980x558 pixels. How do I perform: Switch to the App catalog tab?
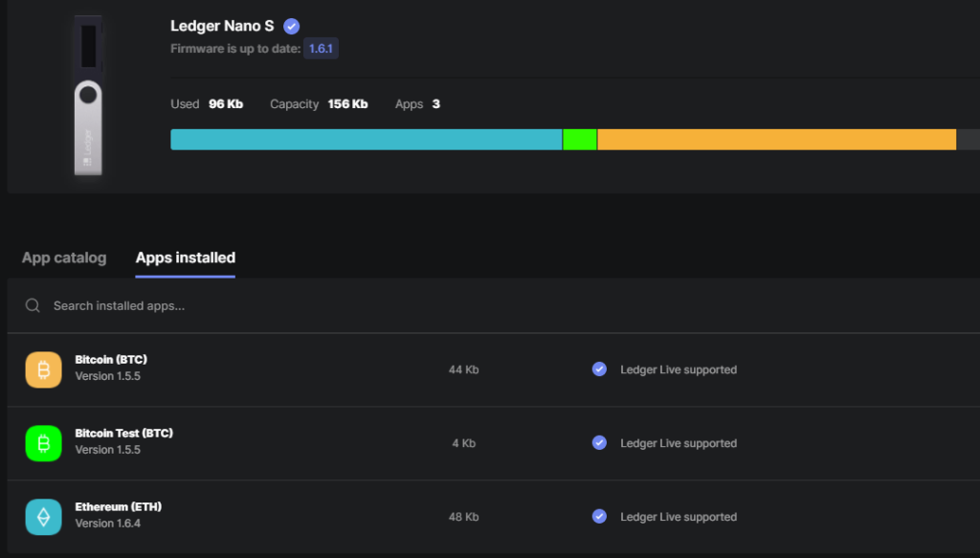coord(64,258)
